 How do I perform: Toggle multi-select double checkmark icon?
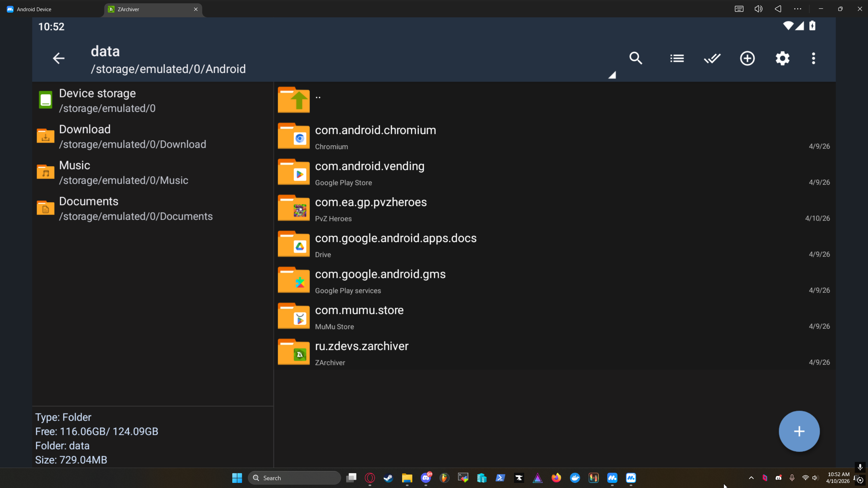(712, 58)
